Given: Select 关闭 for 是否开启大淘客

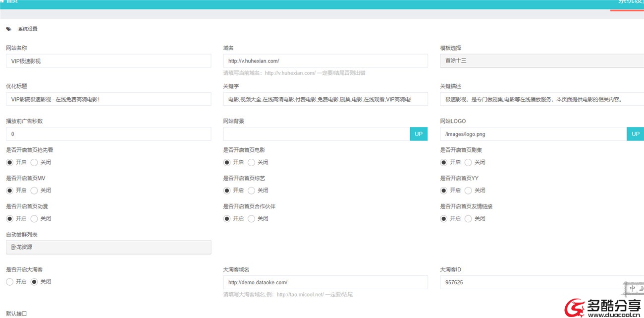Looking at the screenshot, I should point(35,282).
